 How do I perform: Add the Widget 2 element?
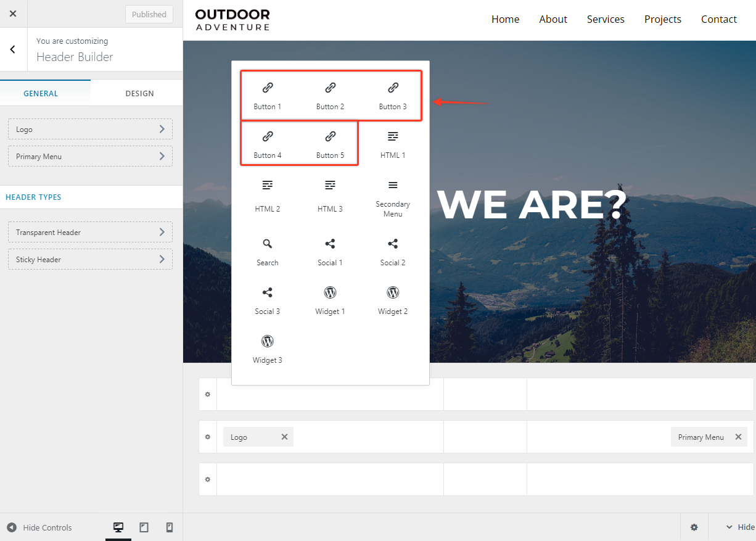[x=393, y=301]
